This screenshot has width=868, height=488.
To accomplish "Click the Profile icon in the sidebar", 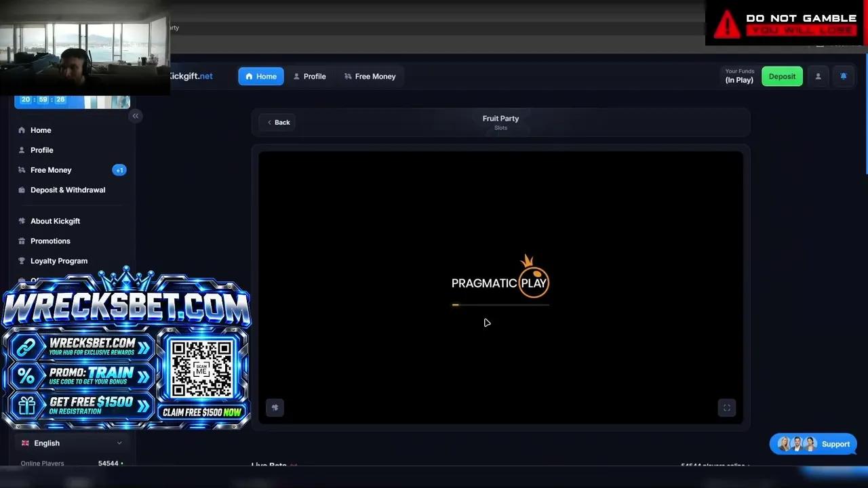I will [x=22, y=150].
